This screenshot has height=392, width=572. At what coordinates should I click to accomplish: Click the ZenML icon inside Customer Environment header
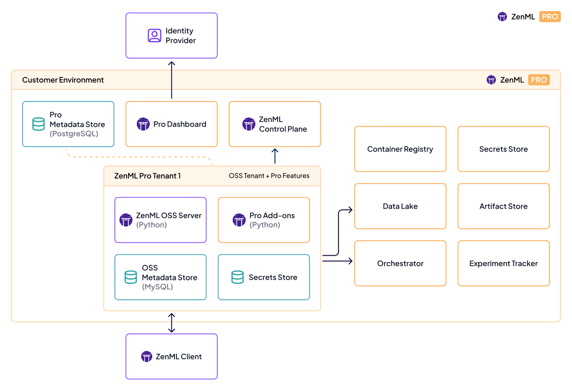click(491, 80)
